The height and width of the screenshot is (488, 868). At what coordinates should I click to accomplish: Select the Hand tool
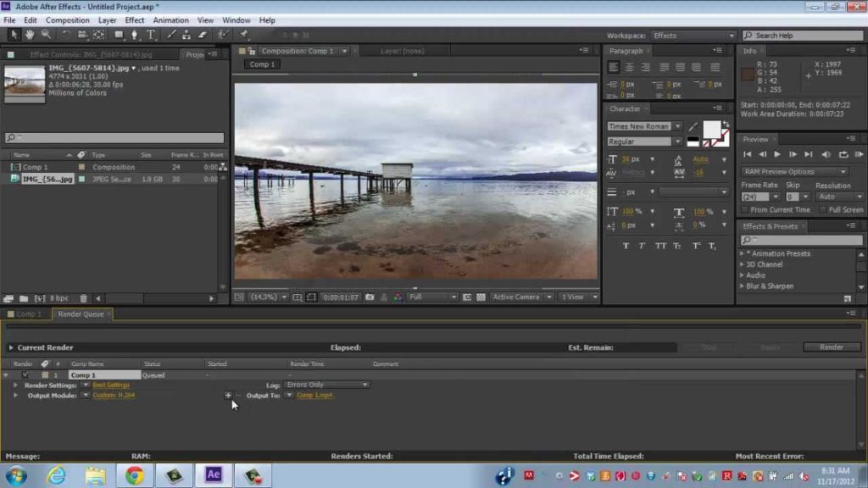(x=30, y=35)
